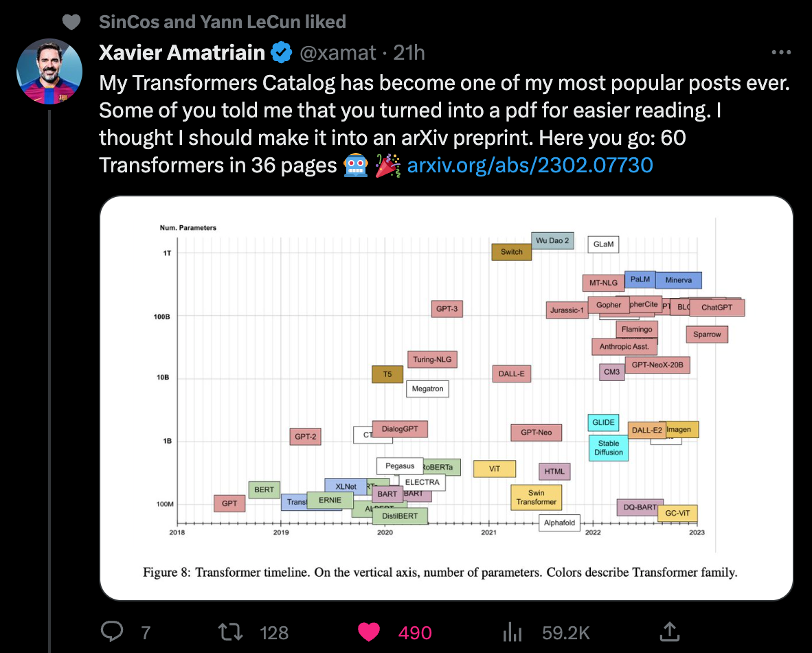Click the ChatGPT box in the chart
This screenshot has width=812, height=653.
[717, 308]
